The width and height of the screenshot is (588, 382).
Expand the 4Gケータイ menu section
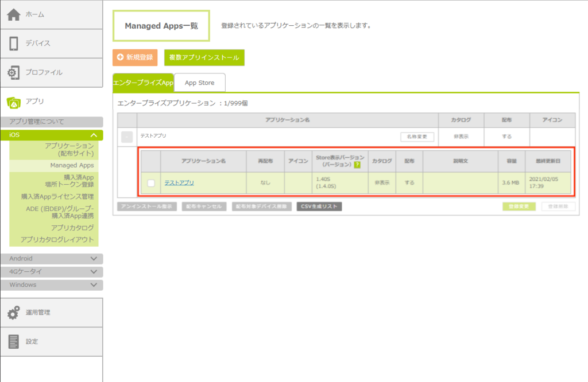(94, 272)
